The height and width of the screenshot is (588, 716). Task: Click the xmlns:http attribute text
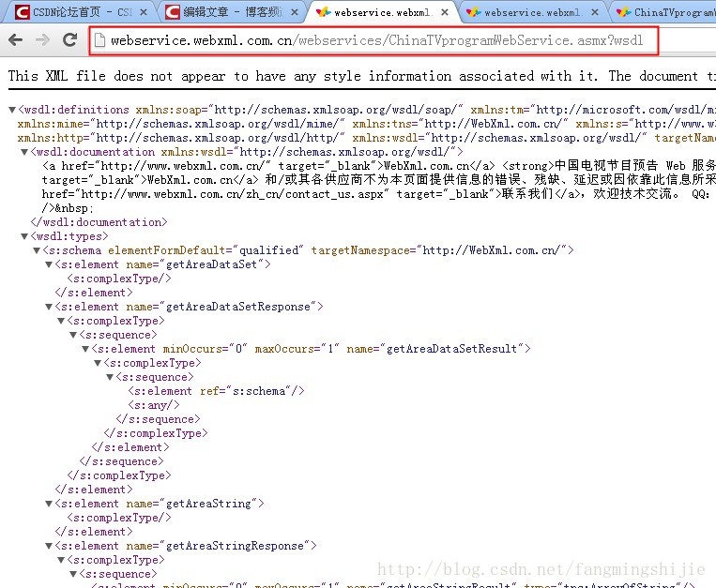click(181, 138)
